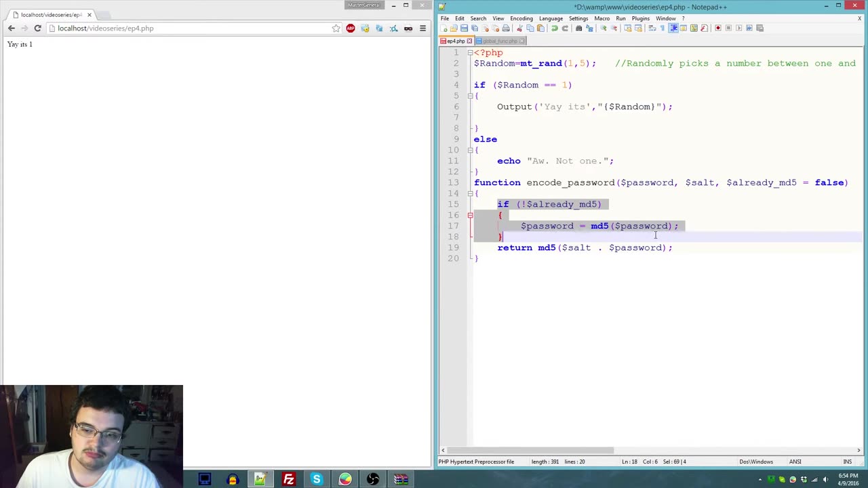Viewport: 868px width, 488px height.
Task: Toggle Show All Characters pilcrow icon
Action: click(663, 28)
